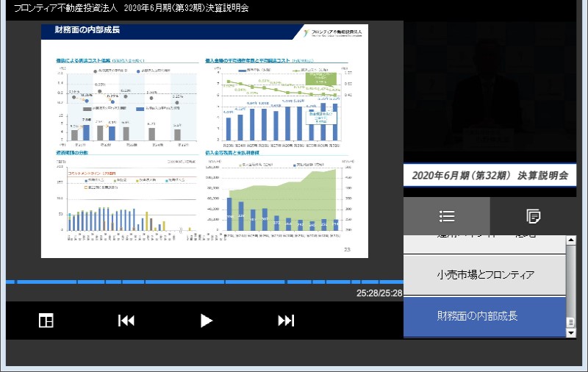Viewport: 588px width, 372px height.
Task: Click the presentation title text at top
Action: [x=132, y=8]
